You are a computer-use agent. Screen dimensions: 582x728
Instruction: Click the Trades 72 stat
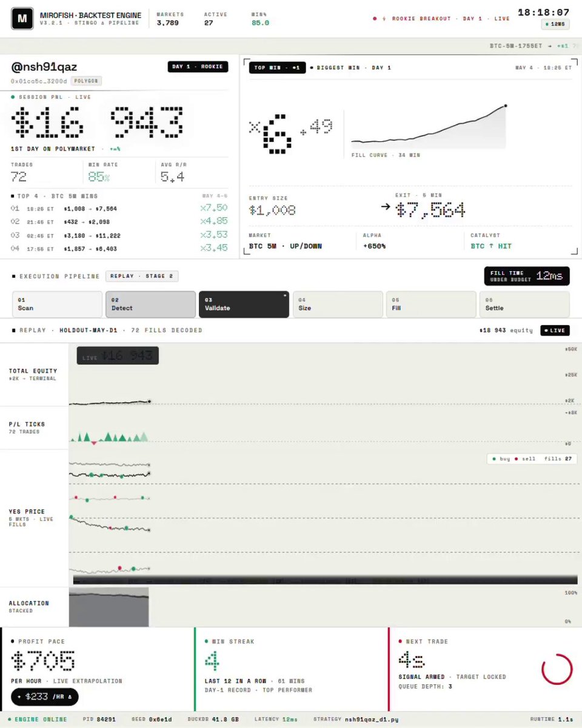[22, 173]
